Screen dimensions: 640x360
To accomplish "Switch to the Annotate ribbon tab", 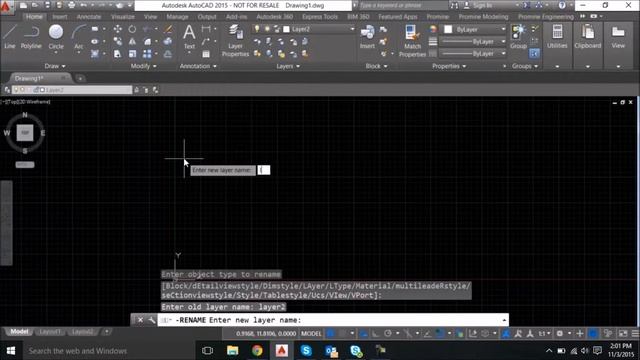I will [89, 17].
